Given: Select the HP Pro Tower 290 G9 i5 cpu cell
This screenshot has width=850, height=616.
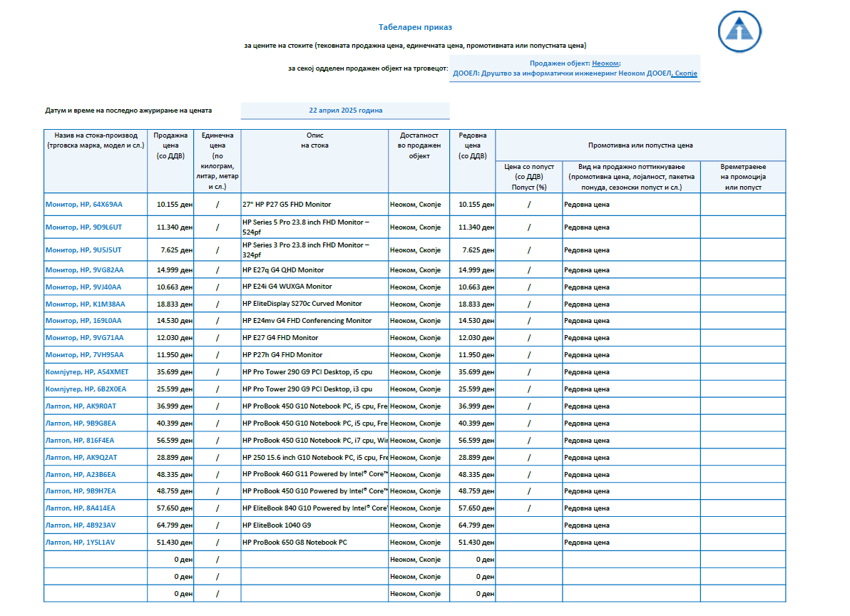Looking at the screenshot, I should (x=314, y=371).
